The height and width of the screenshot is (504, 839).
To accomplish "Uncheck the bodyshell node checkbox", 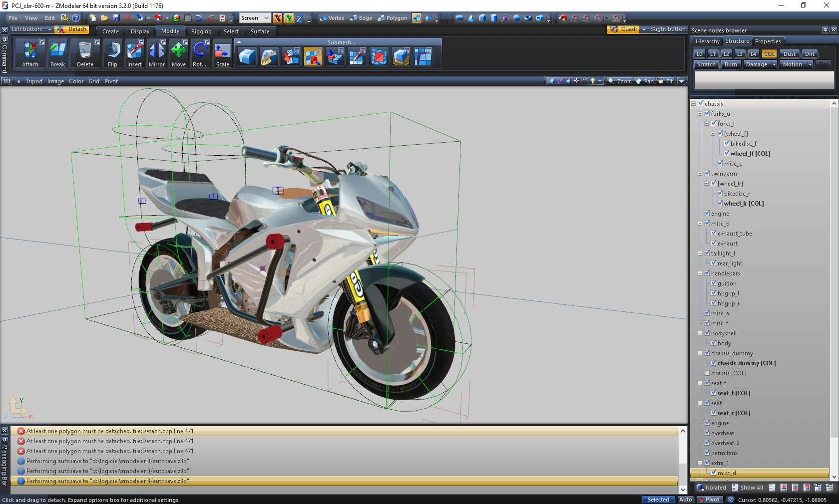I will [x=707, y=333].
